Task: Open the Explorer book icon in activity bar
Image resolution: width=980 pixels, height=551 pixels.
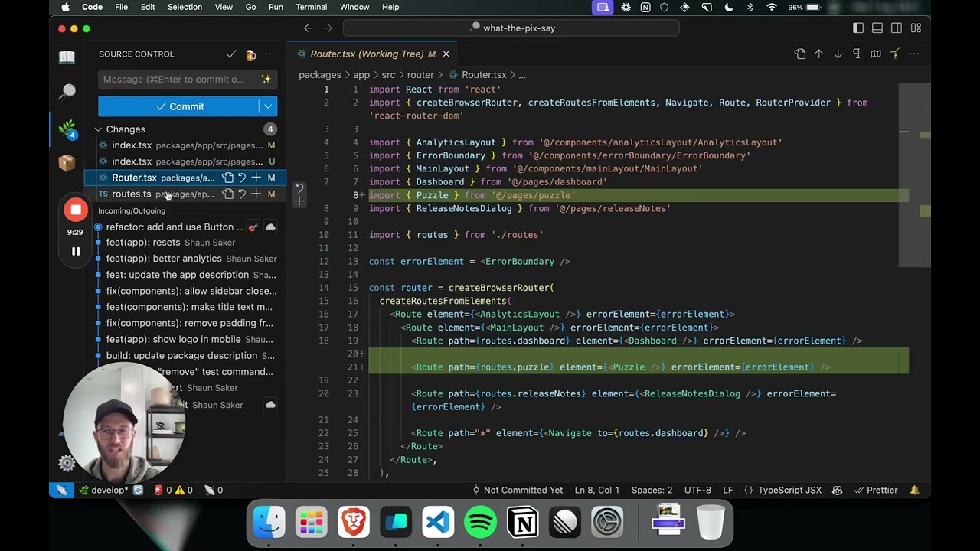Action: (67, 57)
